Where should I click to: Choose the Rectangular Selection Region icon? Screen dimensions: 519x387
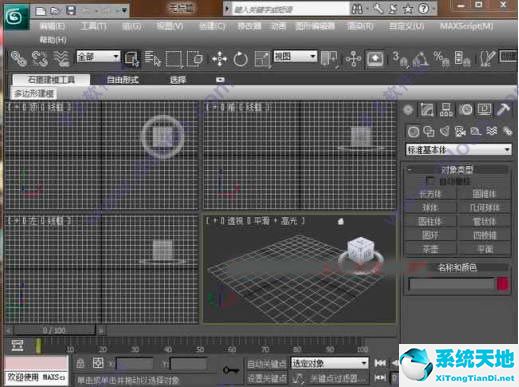pyautogui.click(x=174, y=59)
